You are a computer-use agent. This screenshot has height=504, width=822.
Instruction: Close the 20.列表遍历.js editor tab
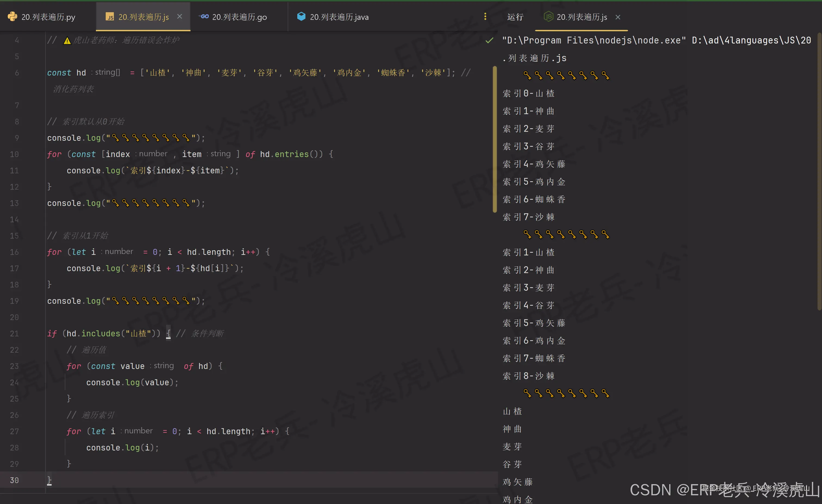click(x=179, y=16)
